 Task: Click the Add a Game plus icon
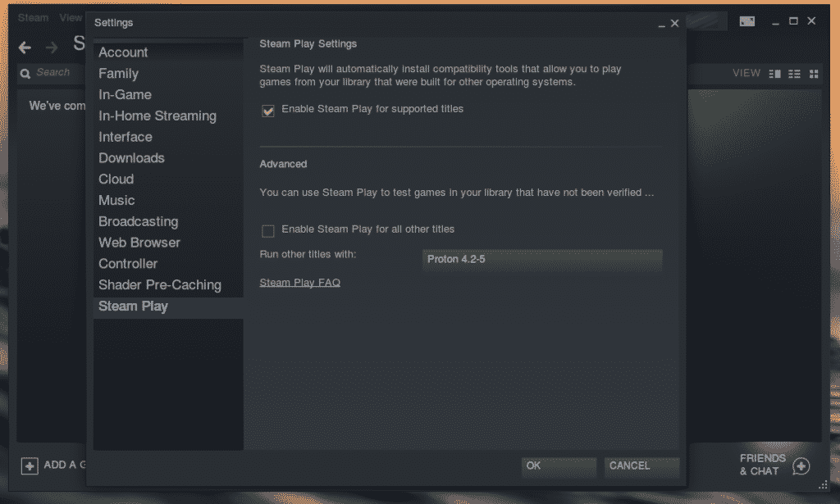pos(30,465)
